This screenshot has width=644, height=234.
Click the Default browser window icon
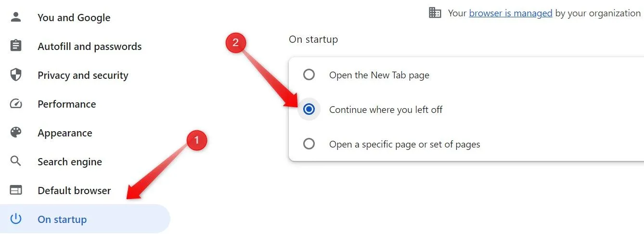(x=16, y=190)
